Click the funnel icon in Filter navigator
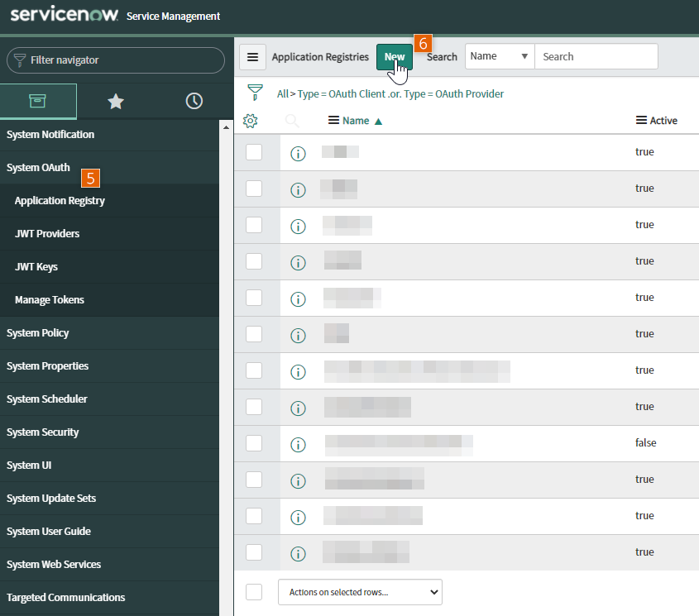The height and width of the screenshot is (616, 699). click(x=20, y=60)
